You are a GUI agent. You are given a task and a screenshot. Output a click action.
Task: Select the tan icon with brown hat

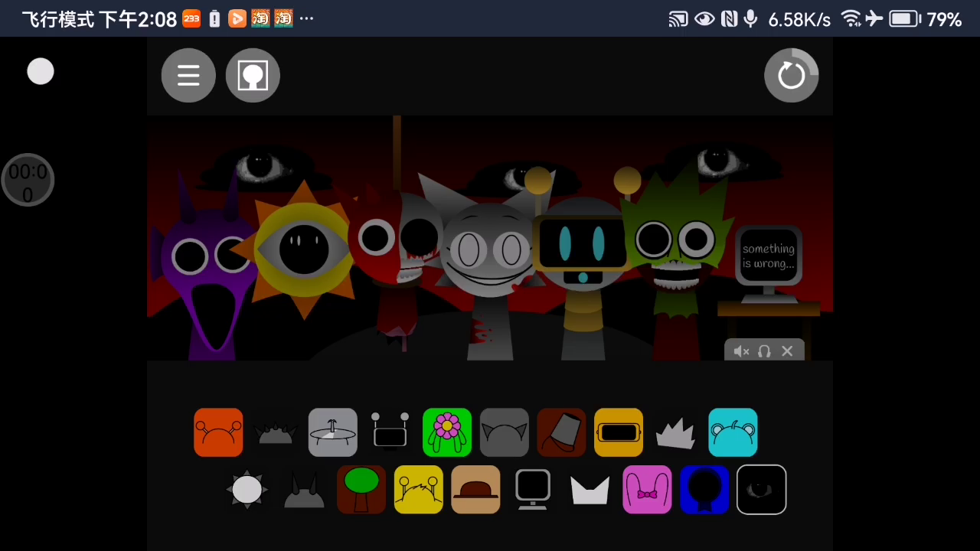coord(475,490)
